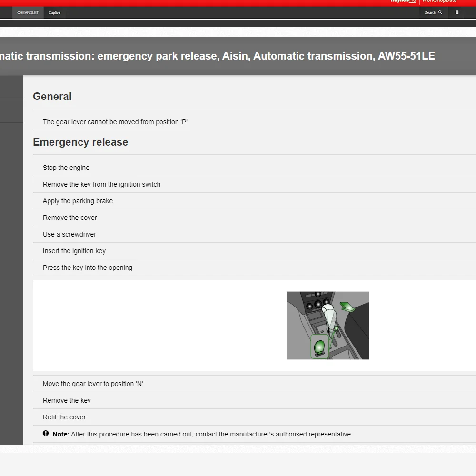Click 'Press the key into the opening'

pyautogui.click(x=88, y=268)
